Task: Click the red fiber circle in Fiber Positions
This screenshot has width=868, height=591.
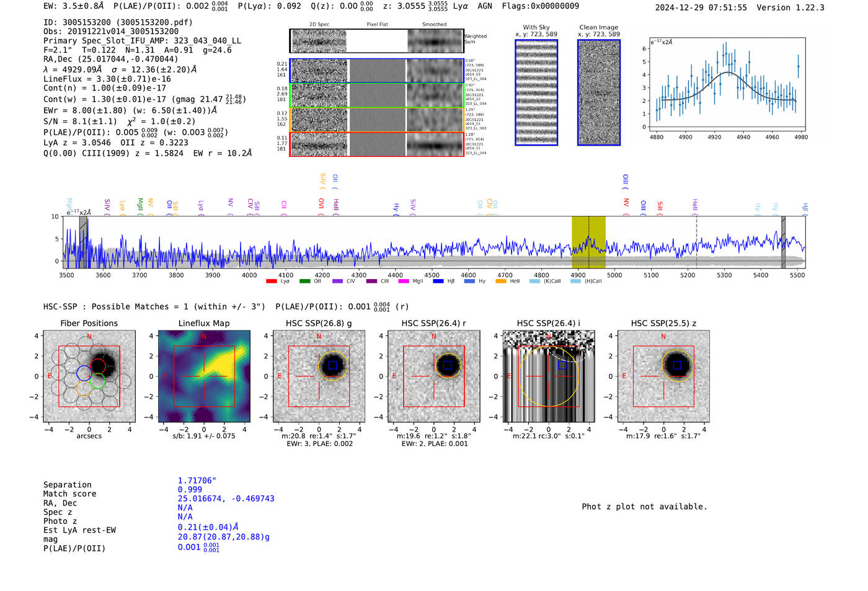Action: pyautogui.click(x=98, y=366)
